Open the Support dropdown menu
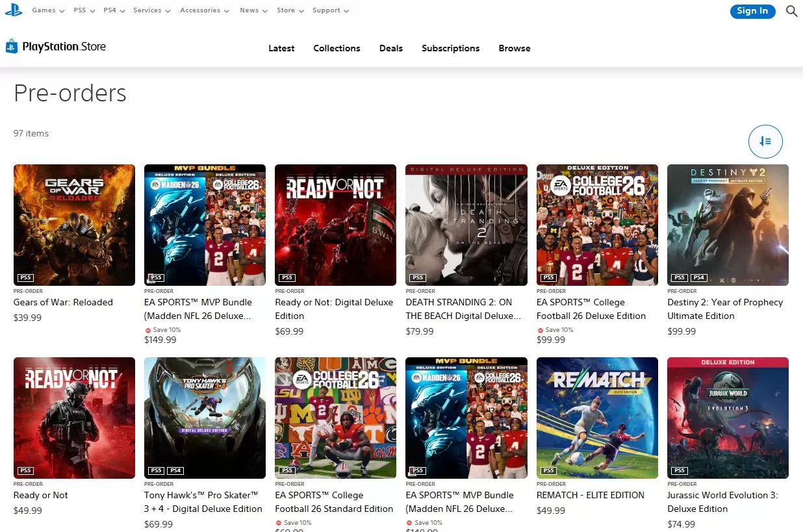The width and height of the screenshot is (803, 532). pos(327,10)
